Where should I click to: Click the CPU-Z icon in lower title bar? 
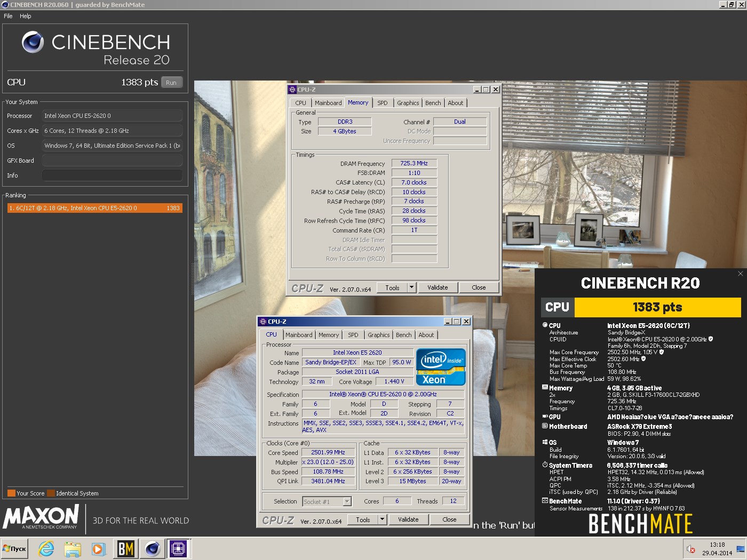[263, 322]
